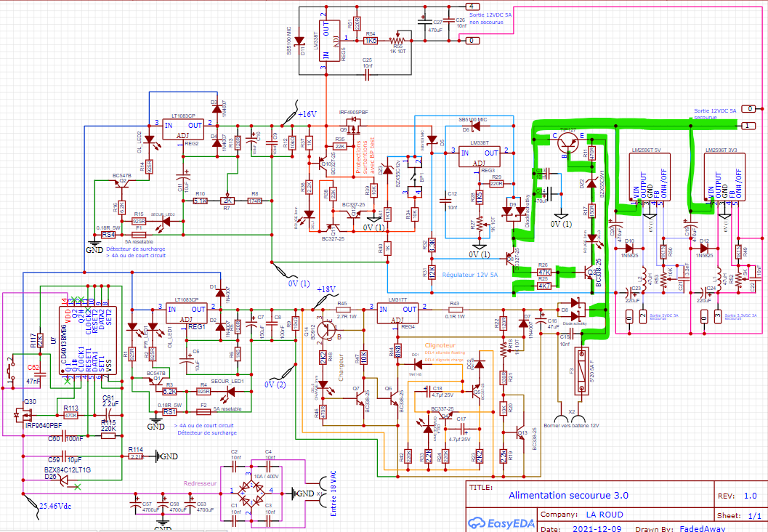
Task: Select the Sortie 12VDC 5A non secourue label
Action: [490, 19]
